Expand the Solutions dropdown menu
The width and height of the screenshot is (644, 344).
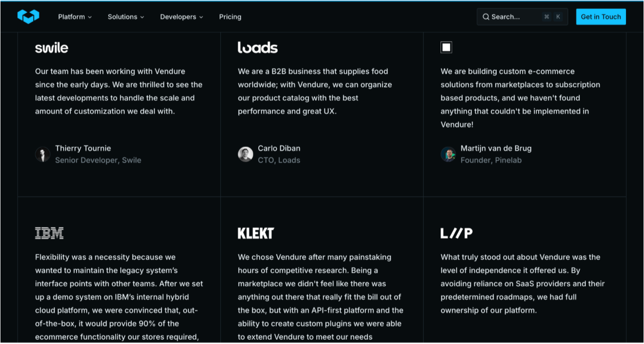coord(126,17)
